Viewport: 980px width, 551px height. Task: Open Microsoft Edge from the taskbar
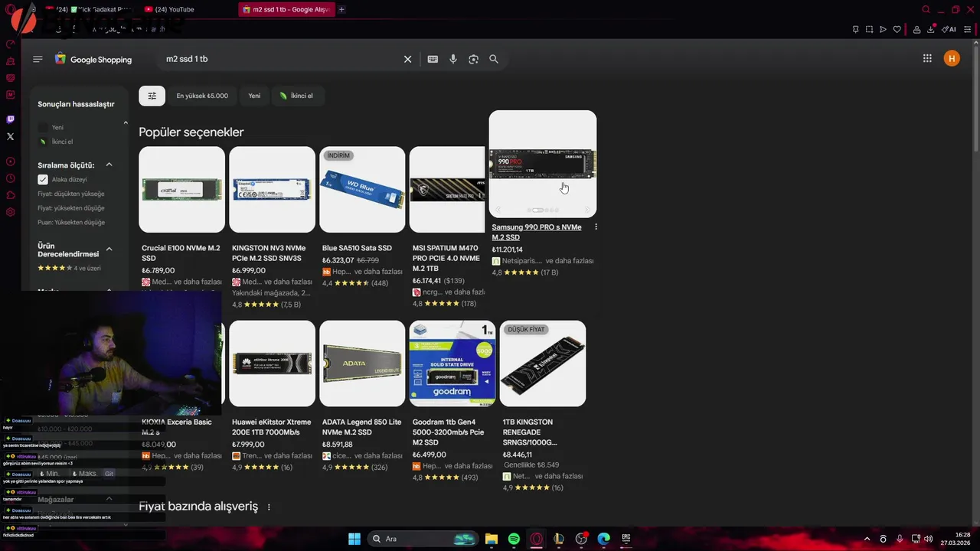pos(603,539)
